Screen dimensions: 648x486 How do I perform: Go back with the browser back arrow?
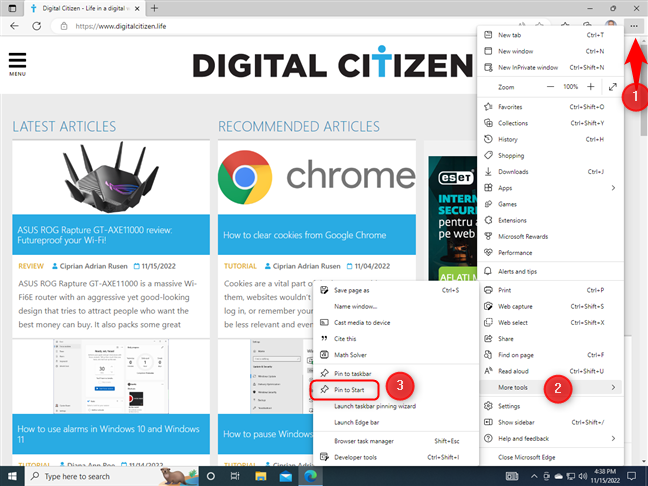14,26
